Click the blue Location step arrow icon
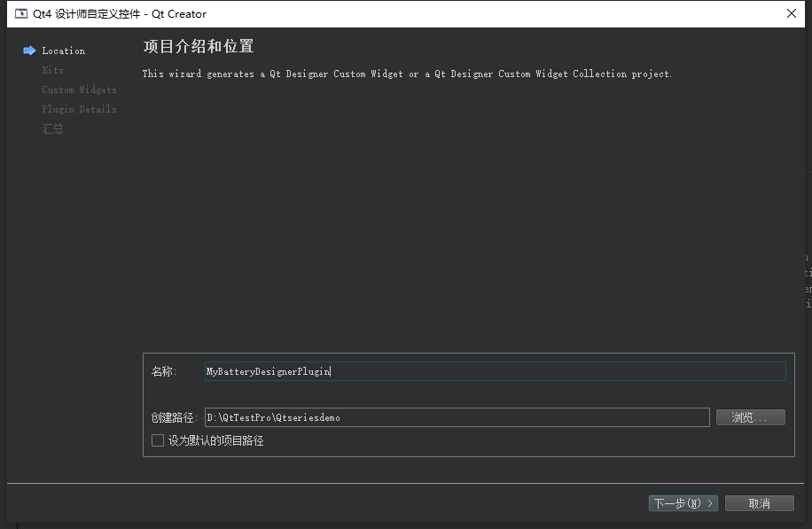Viewport: 812px width, 529px height. tap(29, 51)
